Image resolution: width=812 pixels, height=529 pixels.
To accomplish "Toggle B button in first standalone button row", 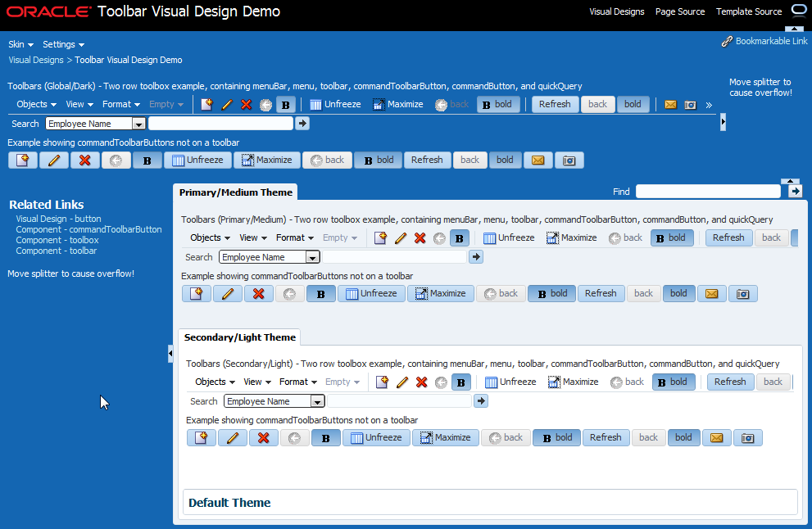I will coord(147,161).
